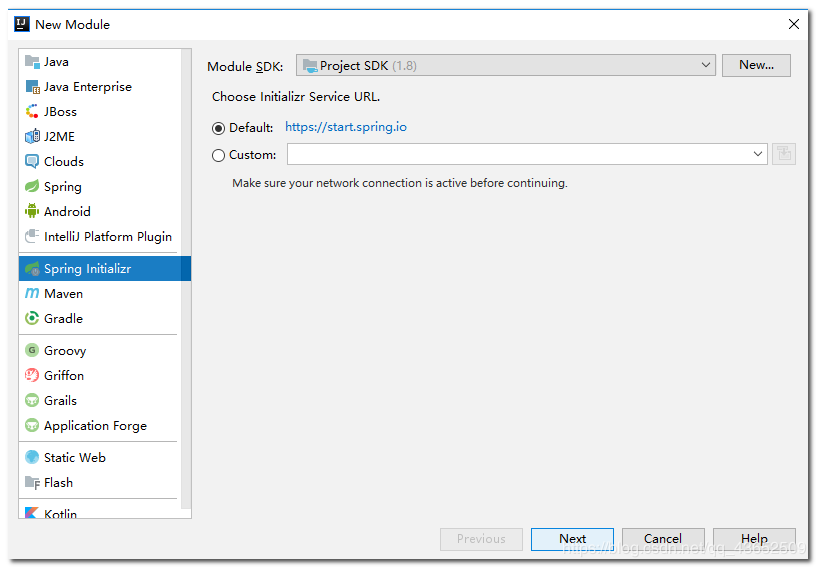Viewport: 816px width, 567px height.
Task: Click the Groovy module icon
Action: point(32,351)
